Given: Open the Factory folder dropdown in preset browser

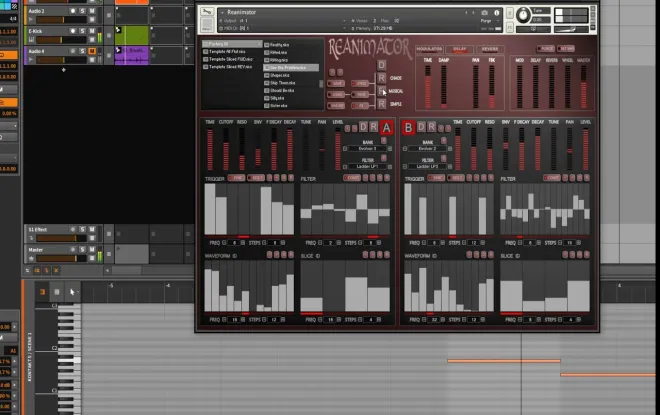Looking at the screenshot, I should pos(232,44).
